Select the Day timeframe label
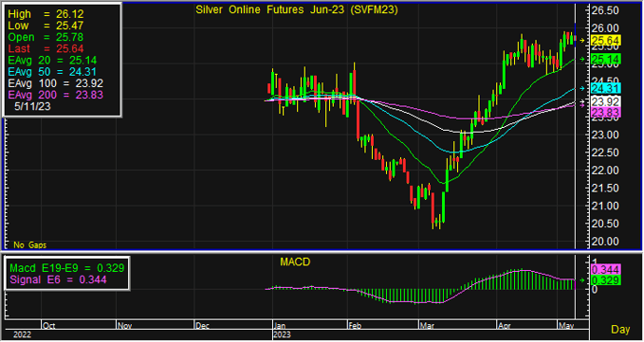Image resolution: width=644 pixels, height=342 pixels. click(x=620, y=330)
